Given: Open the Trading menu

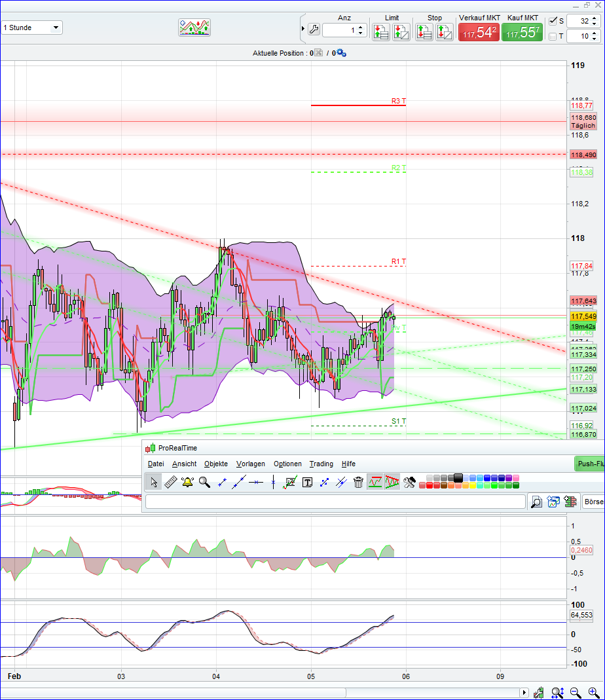Looking at the screenshot, I should coord(321,464).
